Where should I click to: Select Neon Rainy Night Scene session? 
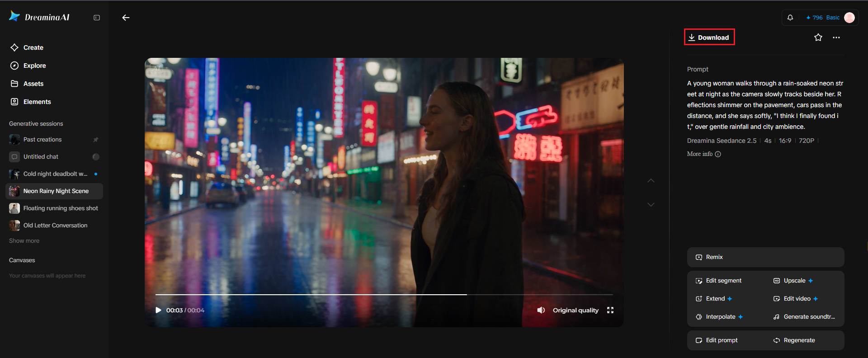pos(54,191)
